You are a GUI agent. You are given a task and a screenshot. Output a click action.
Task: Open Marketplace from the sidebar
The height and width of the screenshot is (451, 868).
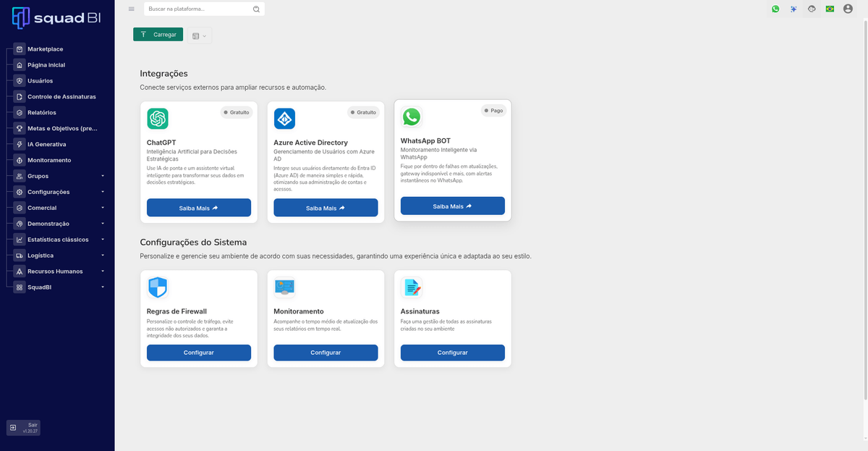coord(45,49)
